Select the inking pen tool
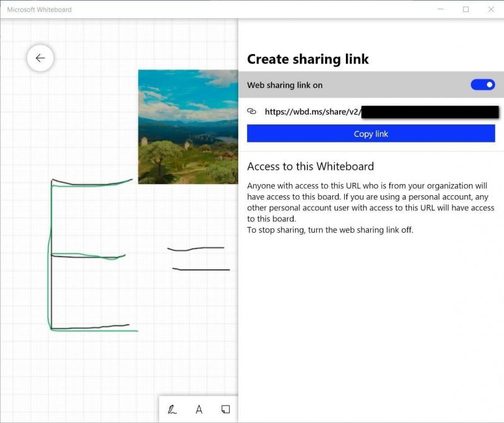The height and width of the screenshot is (423, 504). [x=172, y=409]
